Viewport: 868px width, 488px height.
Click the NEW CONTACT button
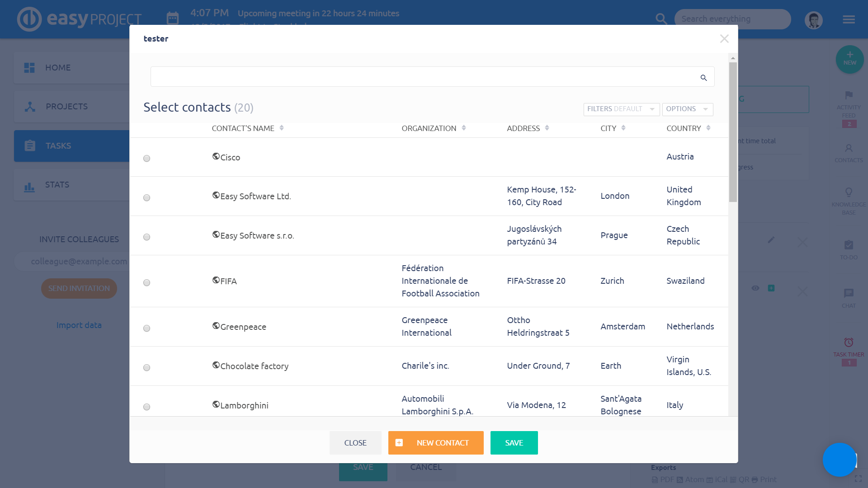click(436, 443)
